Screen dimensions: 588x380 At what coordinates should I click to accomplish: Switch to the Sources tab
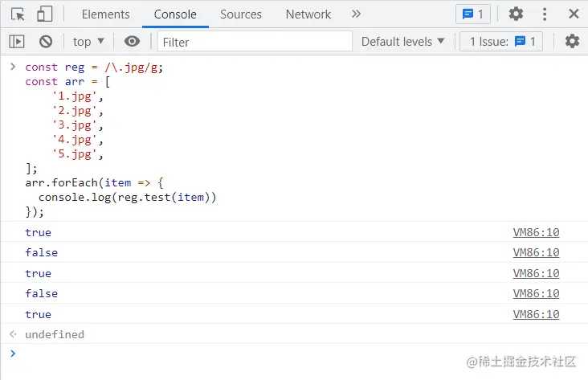coord(241,14)
